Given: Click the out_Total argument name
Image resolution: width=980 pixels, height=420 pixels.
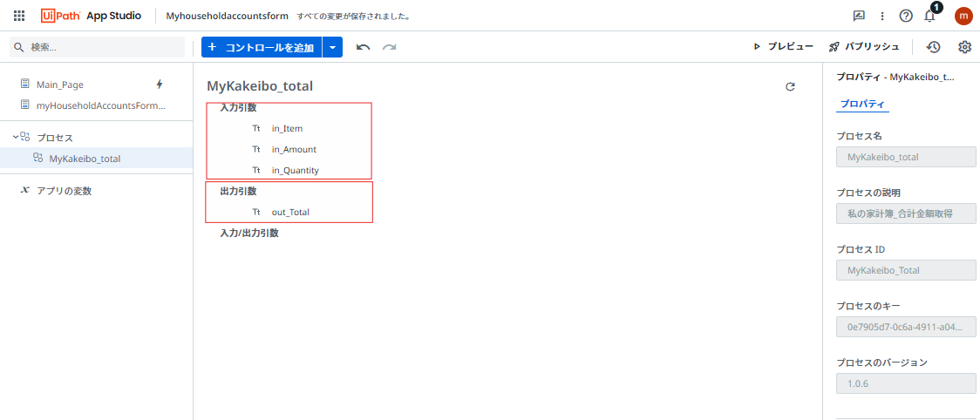Looking at the screenshot, I should click(290, 212).
